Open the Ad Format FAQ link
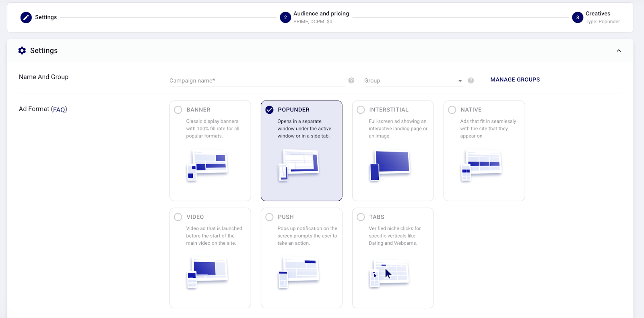Screen dimensions: 644x318 [59, 110]
